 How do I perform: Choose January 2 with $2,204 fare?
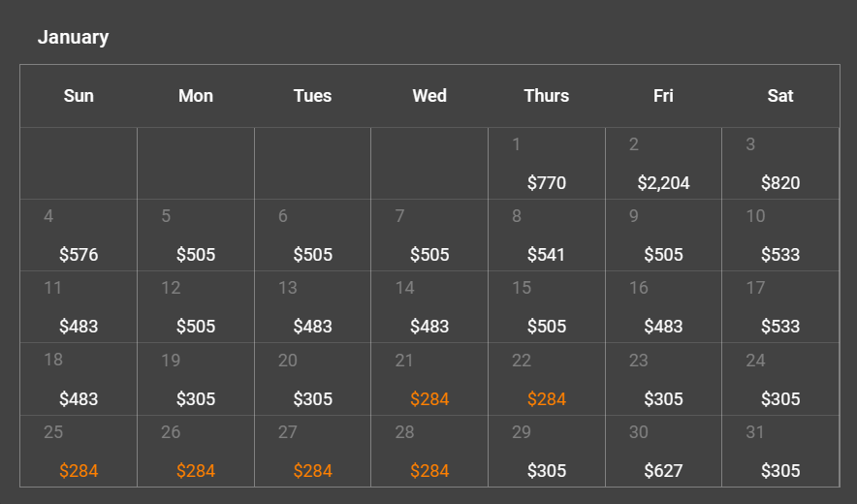[663, 165]
